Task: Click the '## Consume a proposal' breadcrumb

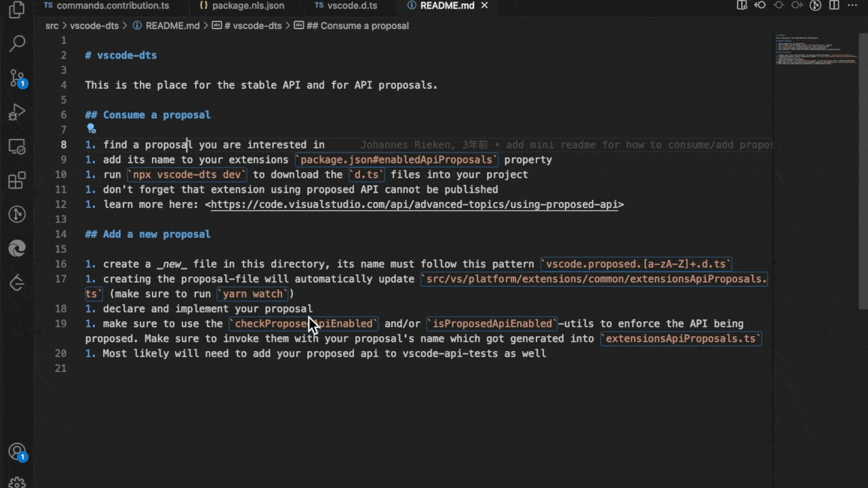Action: [x=351, y=26]
